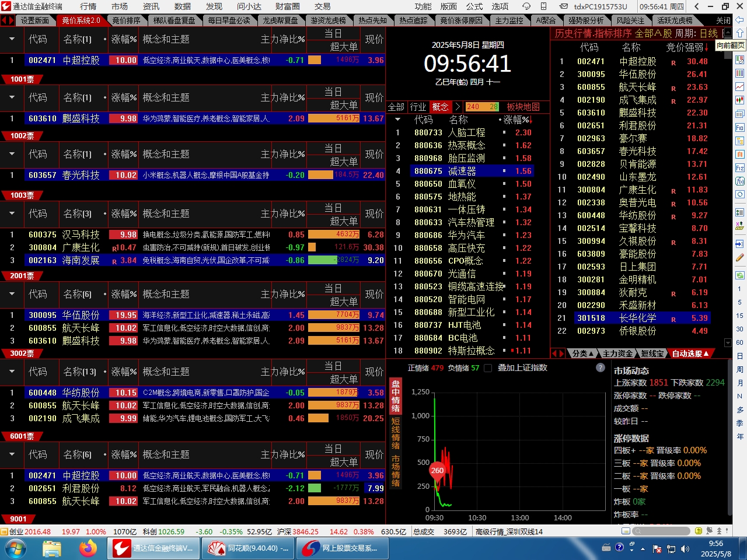Expand dropdown arrow of the 1002票 table header
Viewport: 747px width, 560px height.
coord(12,98)
